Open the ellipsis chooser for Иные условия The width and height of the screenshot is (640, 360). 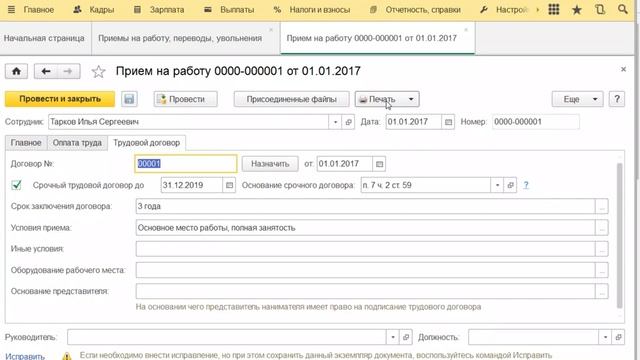[602, 249]
